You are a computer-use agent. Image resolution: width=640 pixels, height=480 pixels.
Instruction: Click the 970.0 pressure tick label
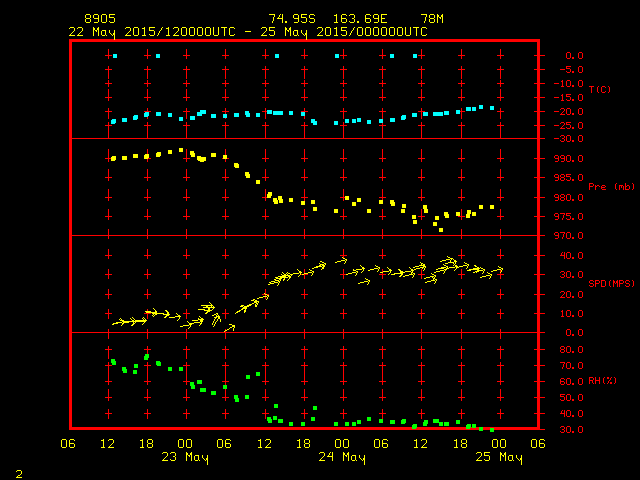coord(569,236)
